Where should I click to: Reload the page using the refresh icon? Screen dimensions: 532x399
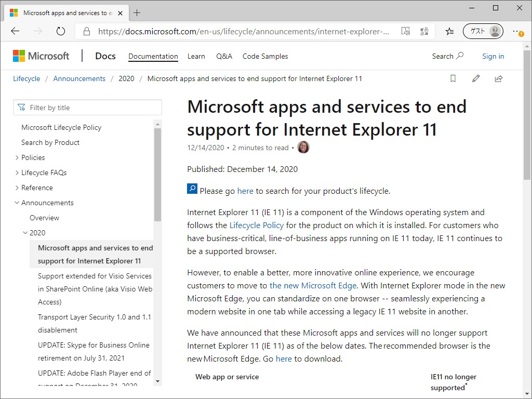click(60, 31)
